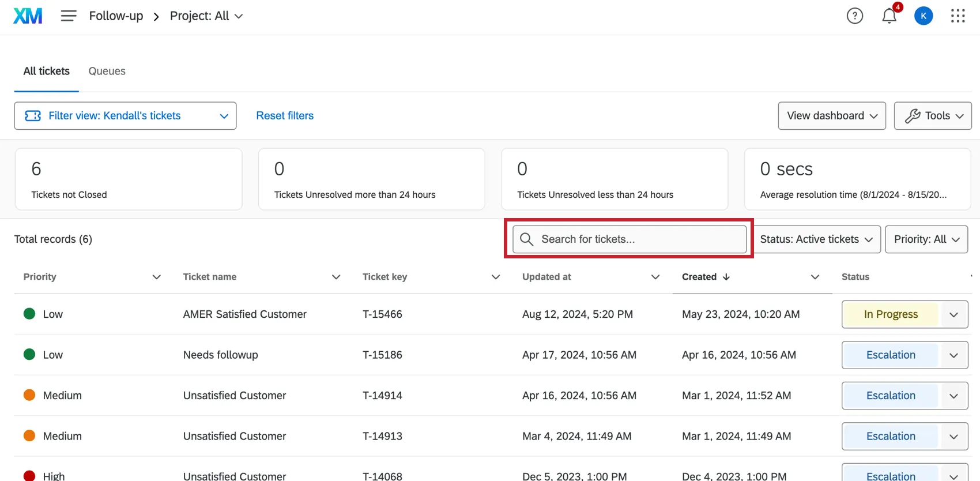Screen dimensions: 980x481
Task: Expand status arrow for In Progress ticket
Action: click(953, 315)
